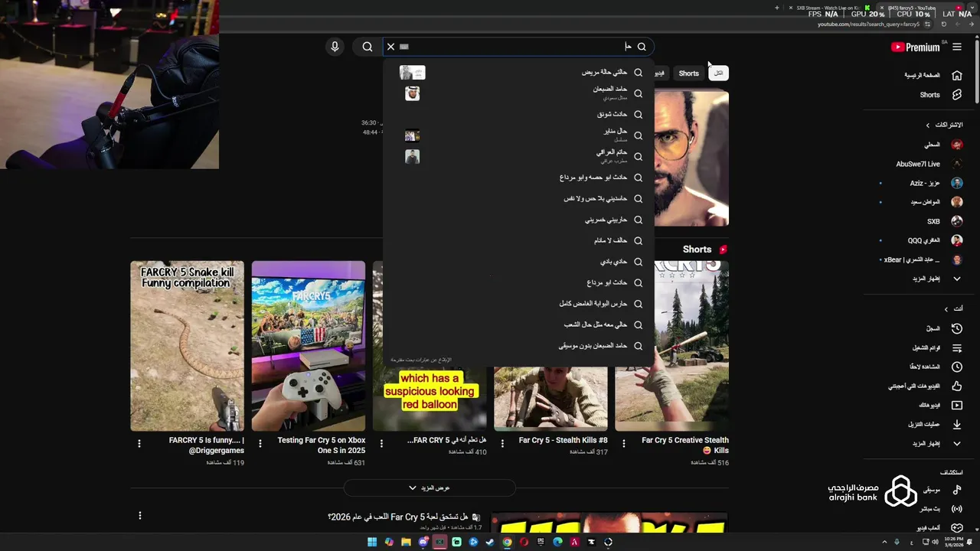The width and height of the screenshot is (980, 551).
Task: Open the QQQ subscription channel
Action: tap(934, 240)
